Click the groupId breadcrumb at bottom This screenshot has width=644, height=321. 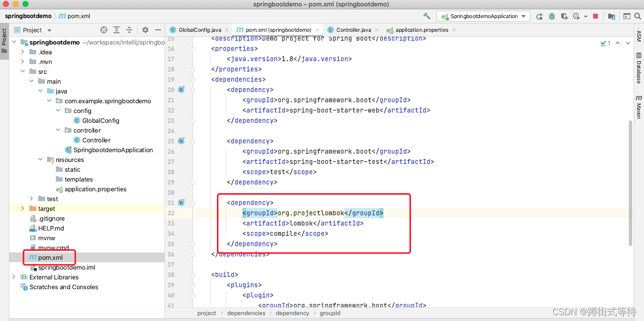coord(330,313)
